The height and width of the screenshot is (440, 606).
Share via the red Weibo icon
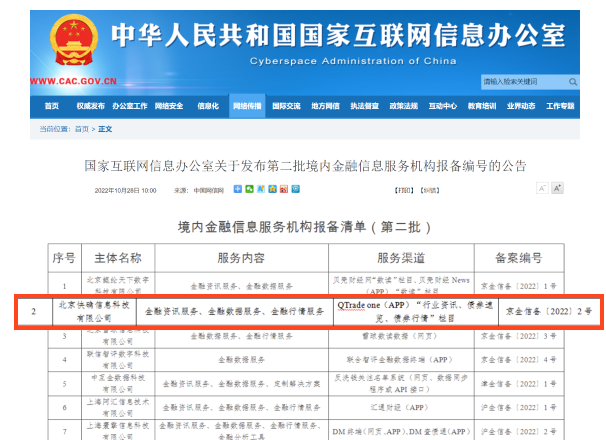pyautogui.click(x=284, y=189)
